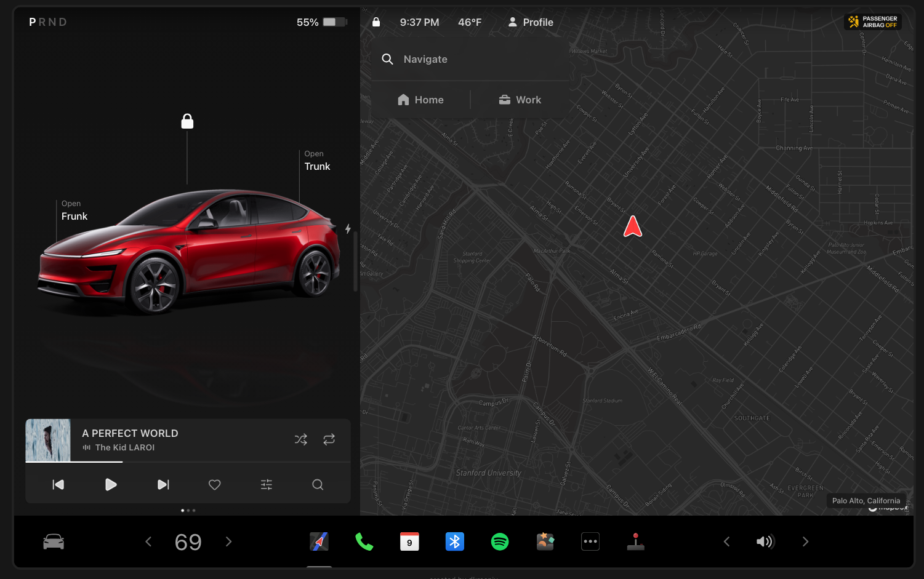924x579 pixels.
Task: Launch the Phone app
Action: point(364,541)
